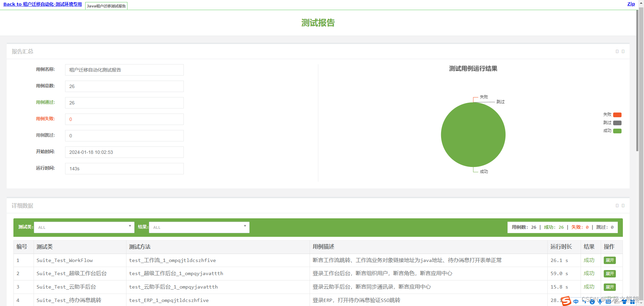Click the microphone voice input icon

point(600,302)
